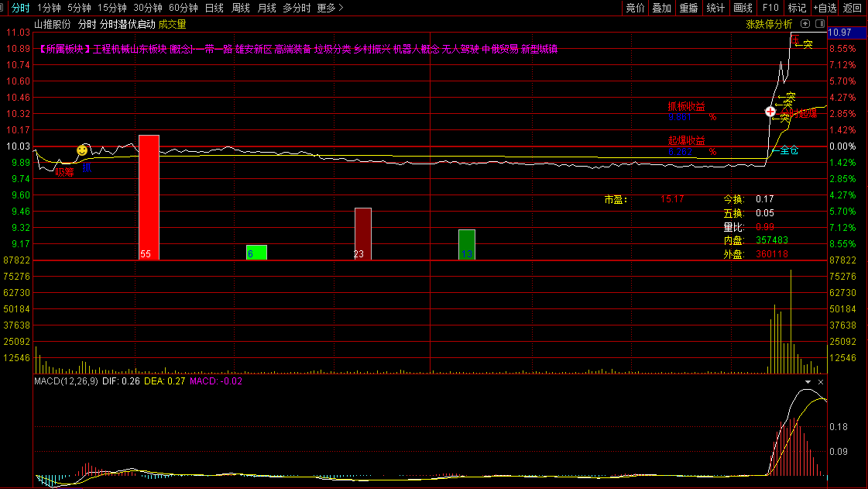Click the 今换 value 0.17
Image resolution: width=868 pixels, height=489 pixels.
[765, 199]
